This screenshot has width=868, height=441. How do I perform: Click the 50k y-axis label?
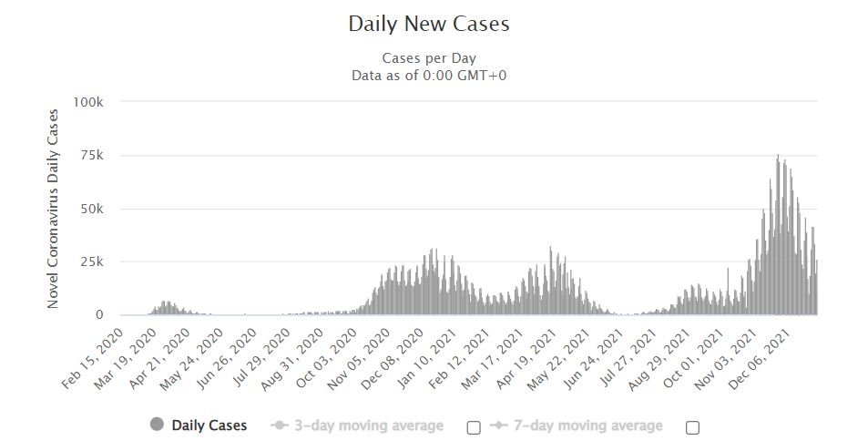92,209
